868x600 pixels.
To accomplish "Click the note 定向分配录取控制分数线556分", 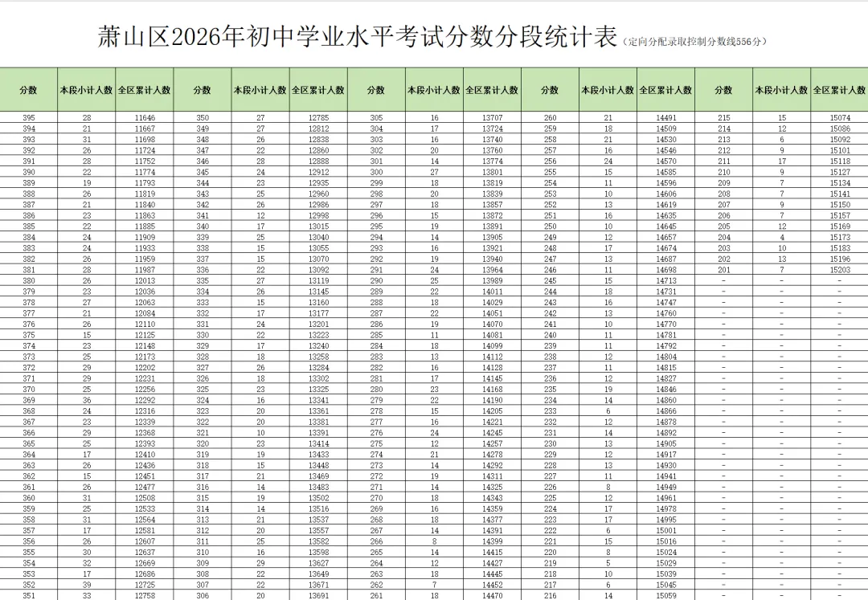I will pyautogui.click(x=694, y=42).
